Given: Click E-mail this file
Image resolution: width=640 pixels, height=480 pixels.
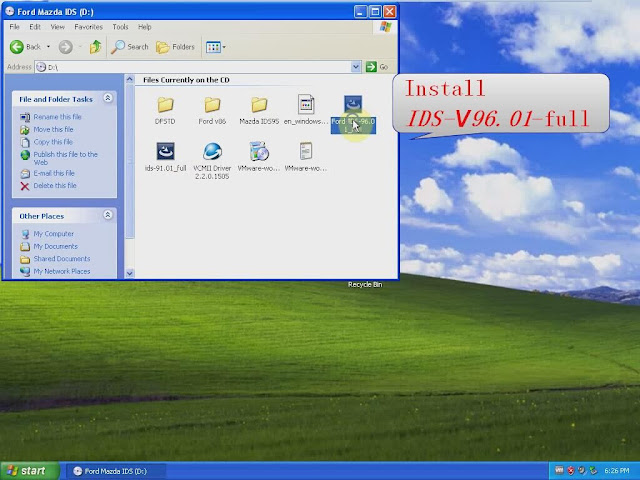Looking at the screenshot, I should coord(54,173).
